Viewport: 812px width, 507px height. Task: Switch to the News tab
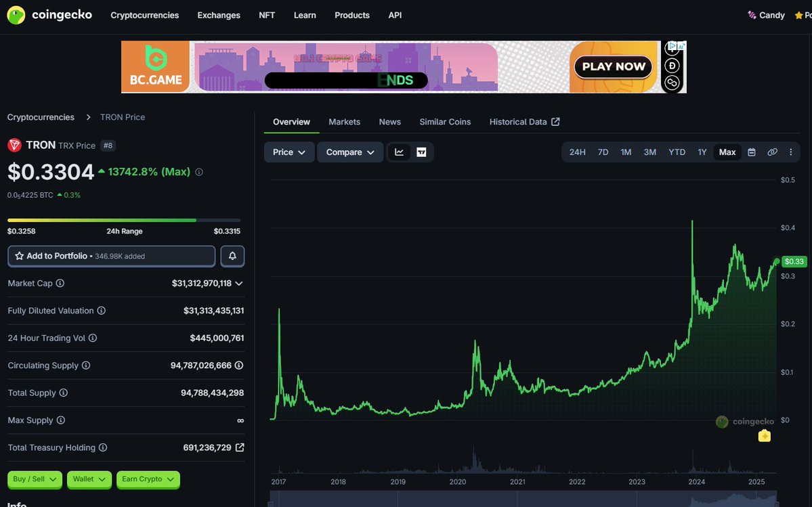(x=390, y=122)
